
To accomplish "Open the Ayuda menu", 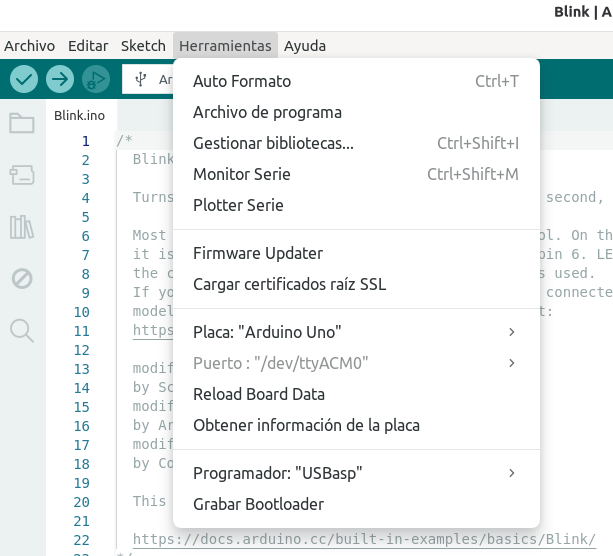I will [305, 46].
